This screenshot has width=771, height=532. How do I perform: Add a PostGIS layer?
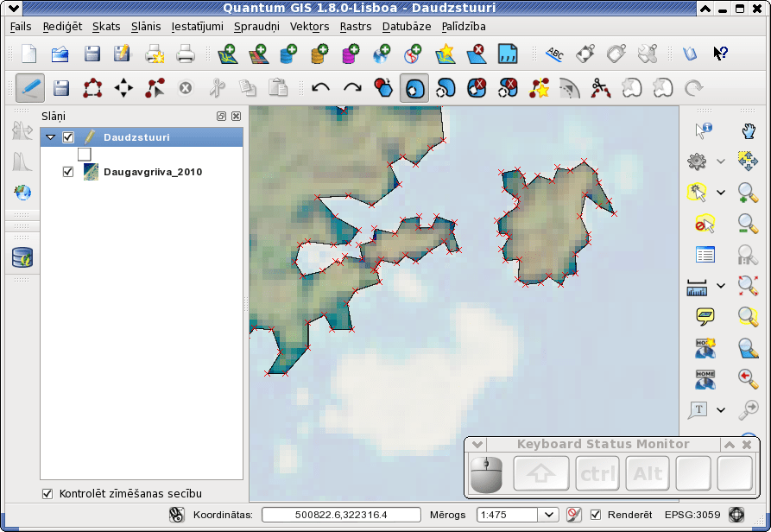point(288,54)
